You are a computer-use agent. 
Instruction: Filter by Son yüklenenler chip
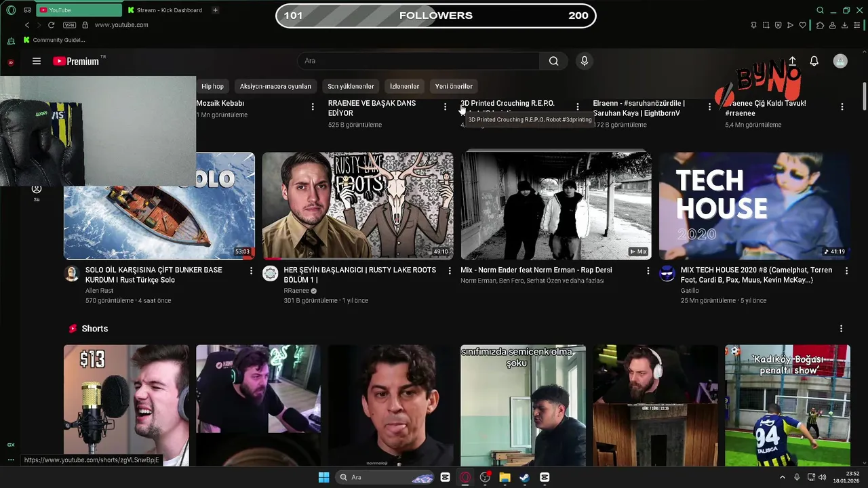[351, 86]
